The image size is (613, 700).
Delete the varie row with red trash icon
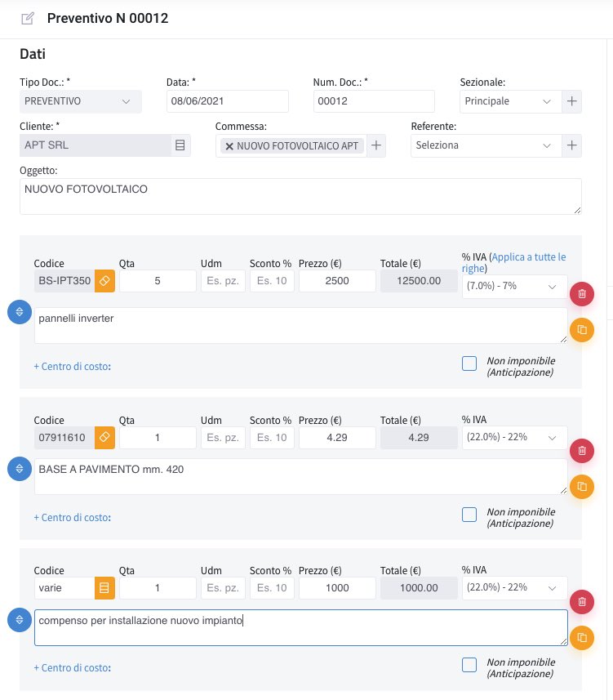[x=582, y=602]
